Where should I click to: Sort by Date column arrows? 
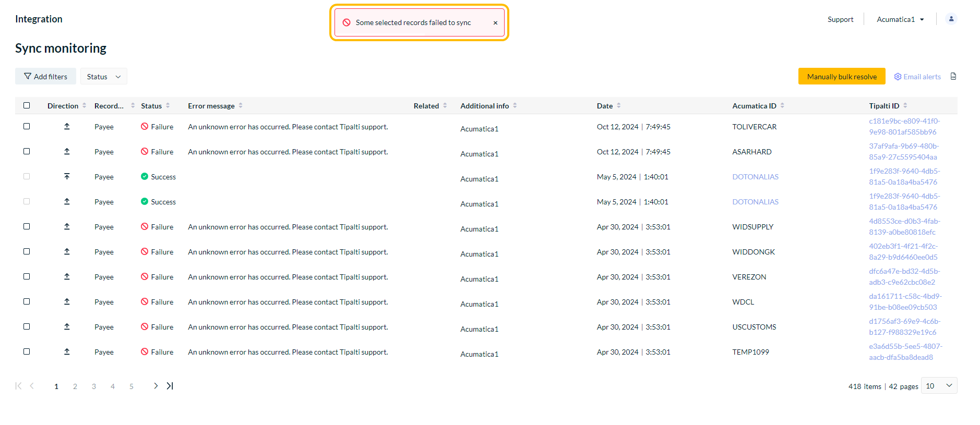619,106
